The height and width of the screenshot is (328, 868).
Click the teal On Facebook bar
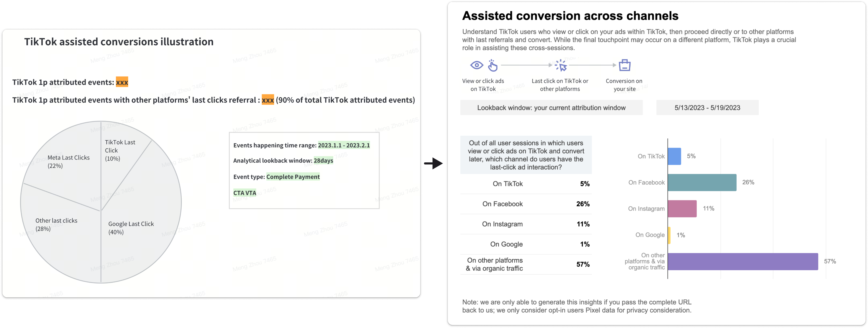702,183
